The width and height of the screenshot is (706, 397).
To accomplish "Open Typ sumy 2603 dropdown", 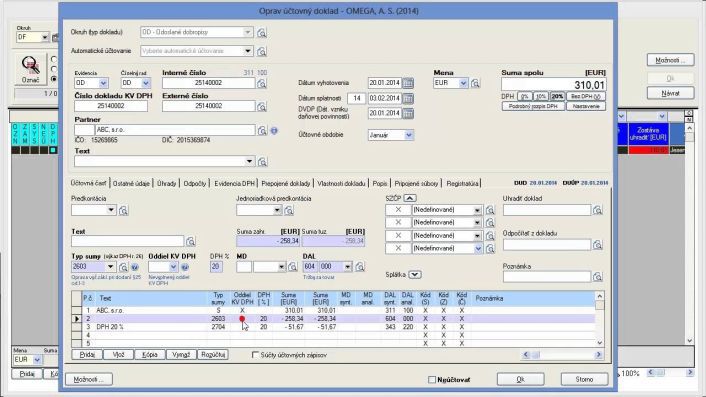I will [x=110, y=267].
